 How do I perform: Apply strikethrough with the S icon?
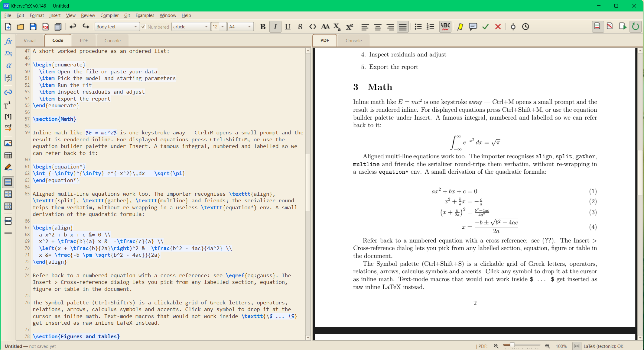click(x=300, y=27)
